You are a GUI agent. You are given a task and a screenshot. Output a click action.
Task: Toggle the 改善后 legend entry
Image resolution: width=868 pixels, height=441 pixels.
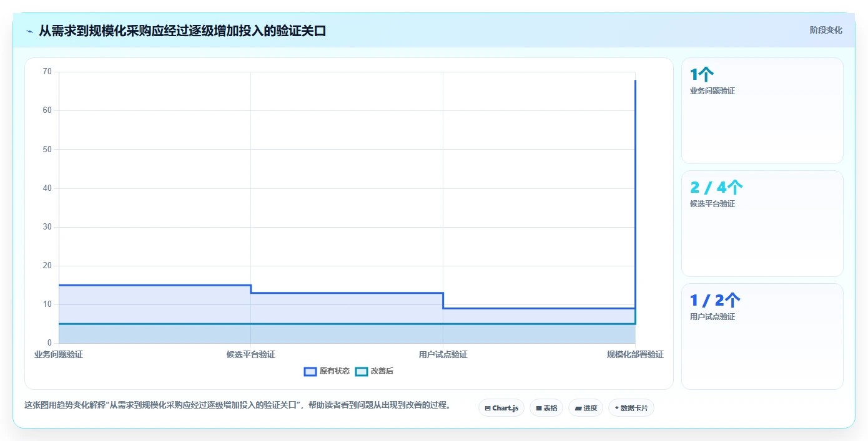[374, 371]
